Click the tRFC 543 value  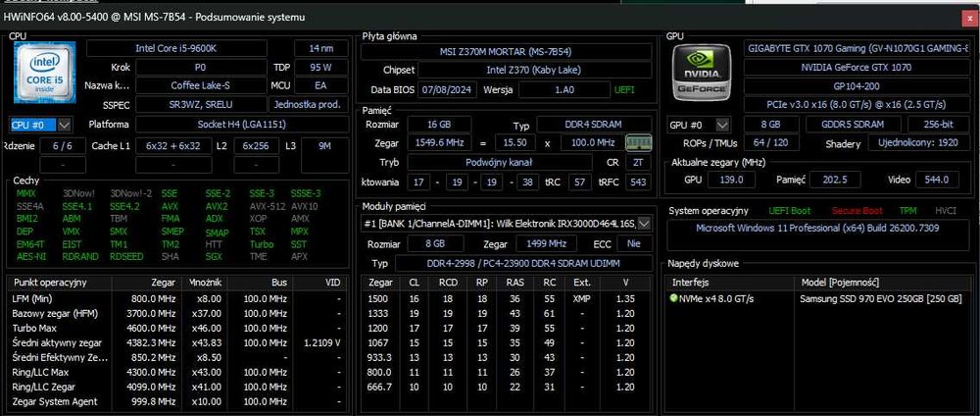[x=638, y=182]
